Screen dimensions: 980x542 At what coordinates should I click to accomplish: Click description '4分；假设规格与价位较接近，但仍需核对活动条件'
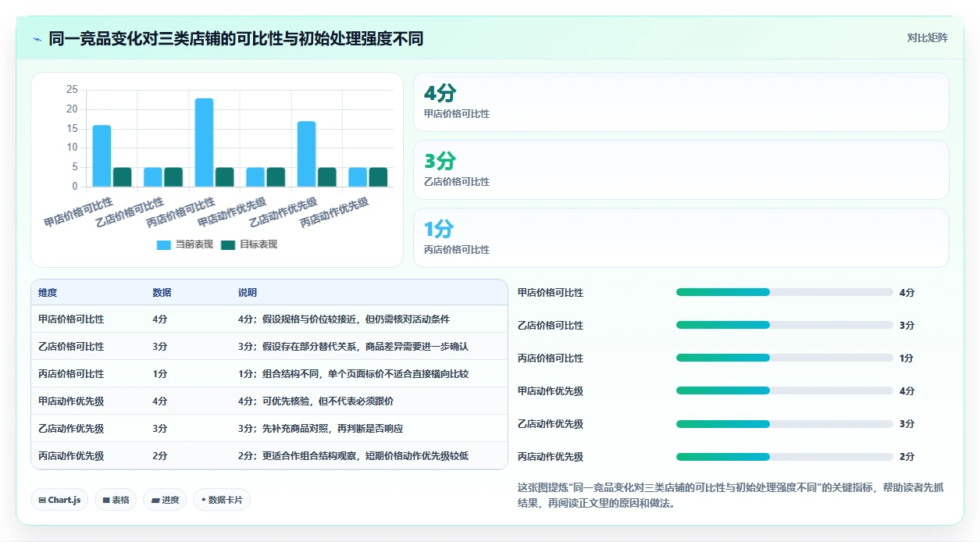[344, 319]
